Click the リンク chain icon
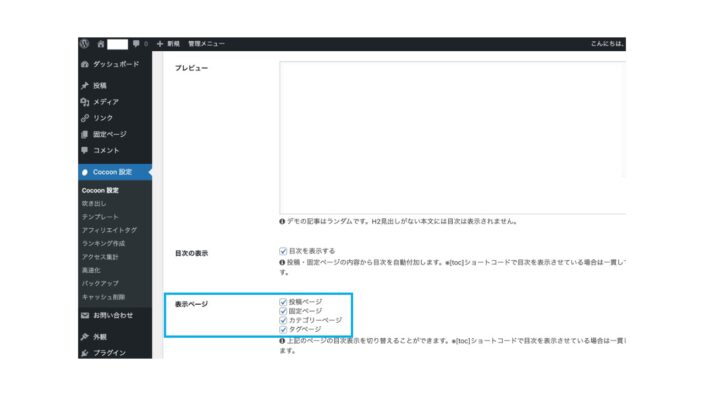Screen dimensions: 704x396 coord(85,118)
